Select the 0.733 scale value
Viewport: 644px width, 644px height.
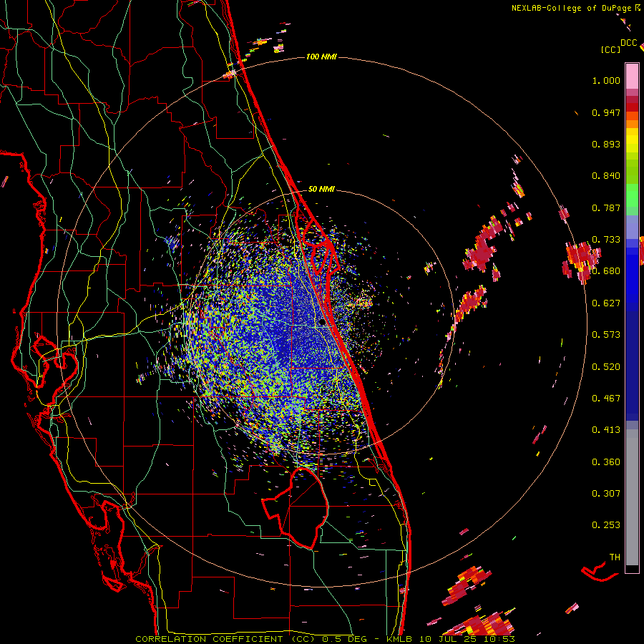(x=606, y=240)
